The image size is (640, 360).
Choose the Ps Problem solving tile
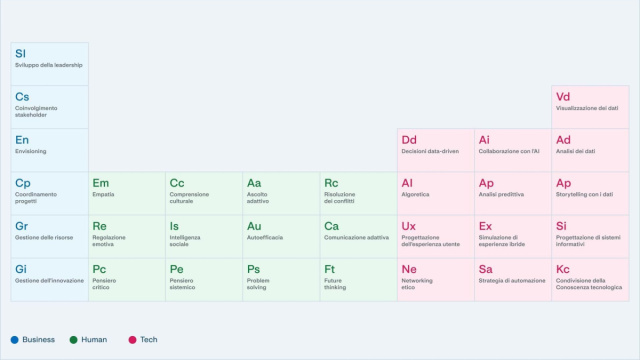(281, 280)
